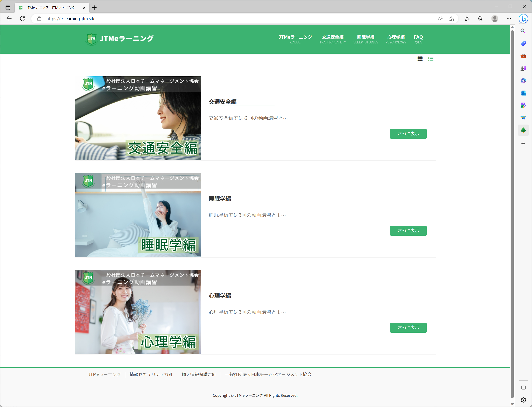
Task: Refresh the page
Action: (x=22, y=19)
